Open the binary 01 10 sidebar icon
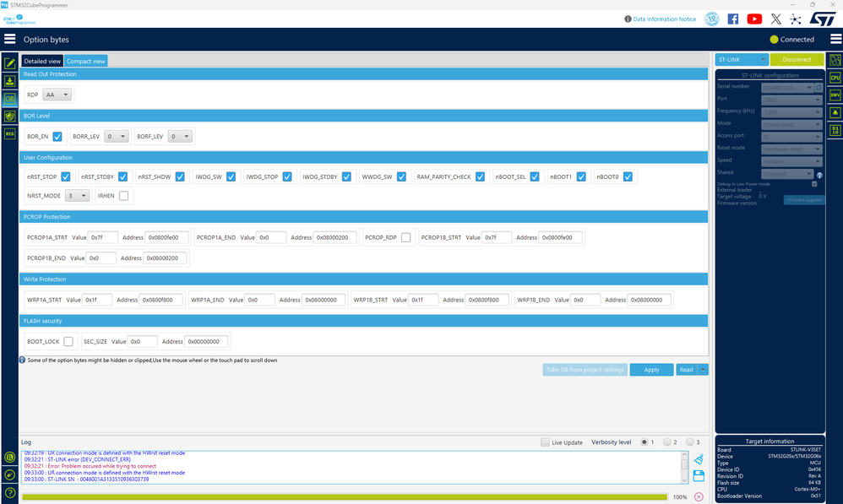 pyautogui.click(x=835, y=130)
